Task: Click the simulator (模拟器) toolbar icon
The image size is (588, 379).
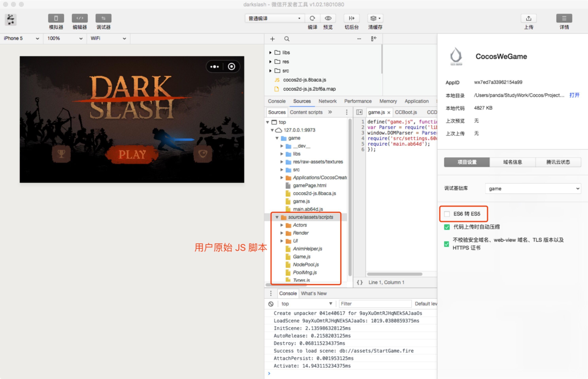Action: pos(56,18)
